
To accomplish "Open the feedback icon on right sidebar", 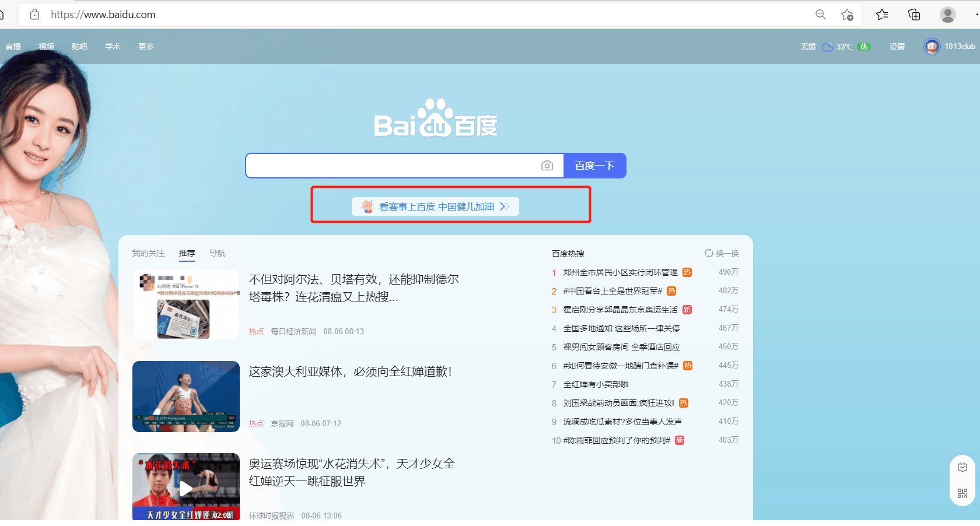I will click(963, 467).
